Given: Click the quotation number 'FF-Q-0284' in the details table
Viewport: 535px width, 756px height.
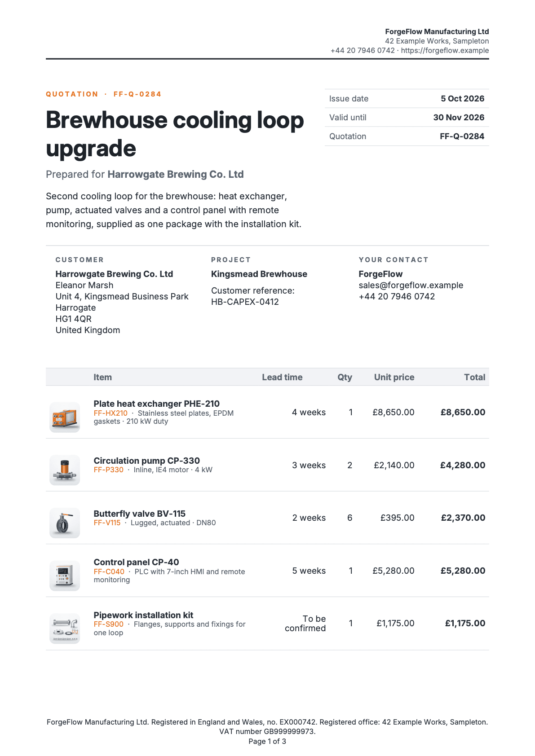Looking at the screenshot, I should pyautogui.click(x=462, y=136).
